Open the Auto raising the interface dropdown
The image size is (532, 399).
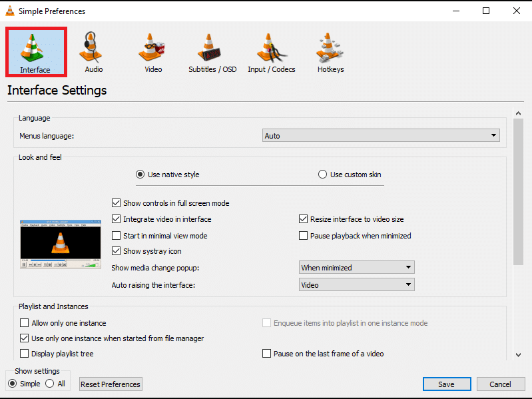tap(357, 284)
